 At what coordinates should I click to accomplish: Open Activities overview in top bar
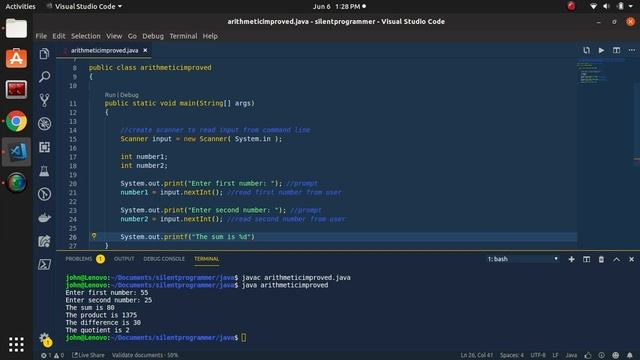click(x=20, y=6)
